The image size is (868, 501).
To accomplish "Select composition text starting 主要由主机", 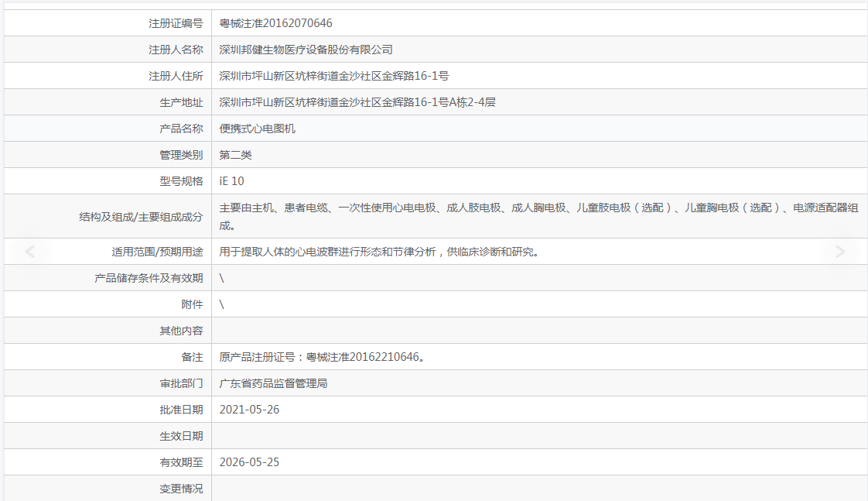I will pos(538,216).
